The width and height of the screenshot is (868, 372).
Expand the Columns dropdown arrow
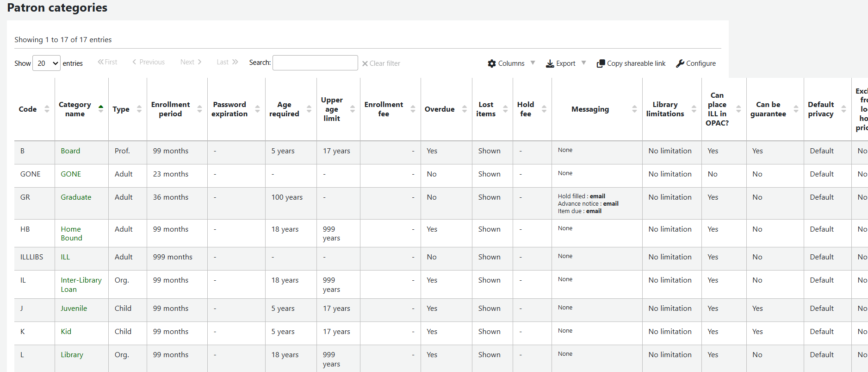pyautogui.click(x=533, y=63)
